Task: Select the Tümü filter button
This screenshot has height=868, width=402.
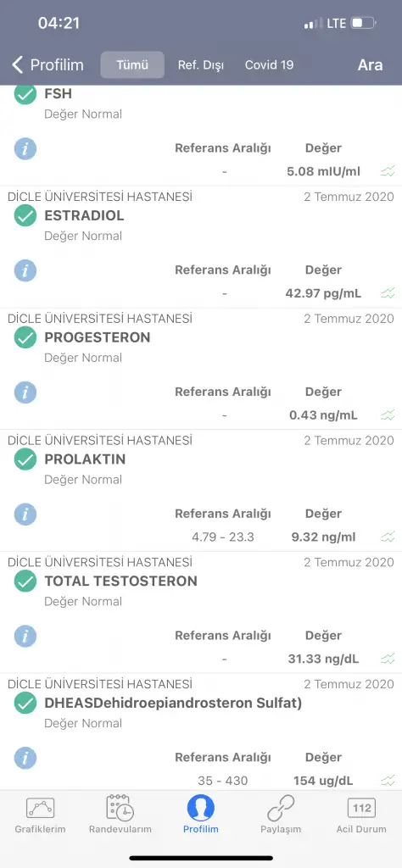Action: pos(132,64)
